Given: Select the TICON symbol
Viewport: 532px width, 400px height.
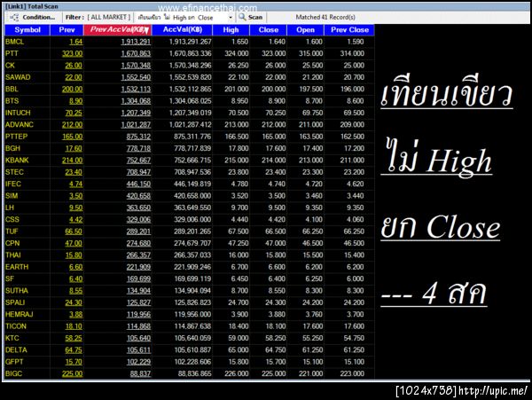Looking at the screenshot, I should tap(16, 326).
